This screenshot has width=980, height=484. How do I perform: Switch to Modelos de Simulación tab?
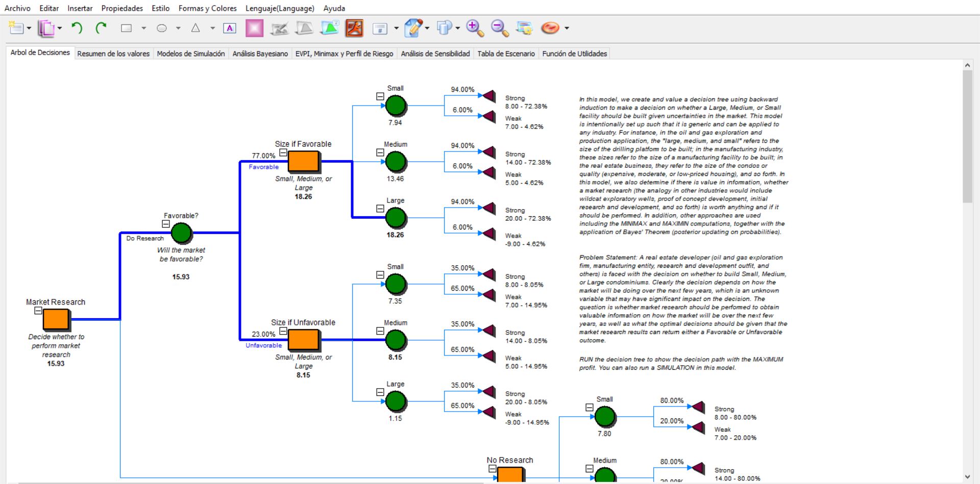coord(191,54)
